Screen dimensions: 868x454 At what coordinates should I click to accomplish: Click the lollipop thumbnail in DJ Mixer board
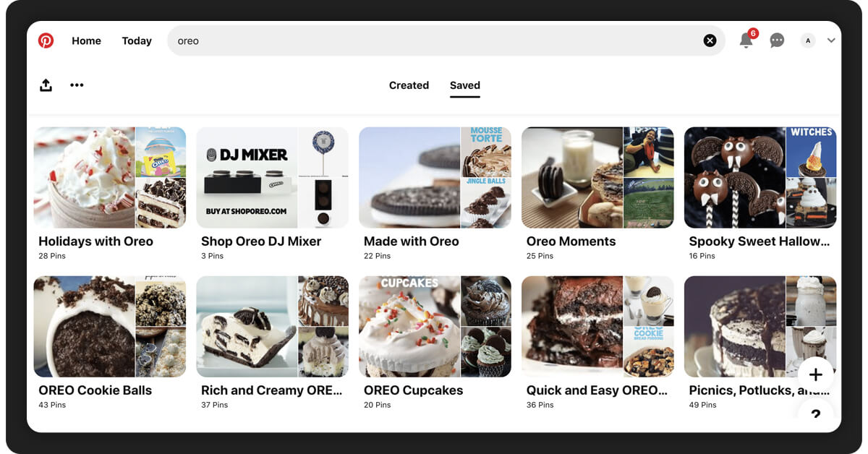(x=323, y=152)
